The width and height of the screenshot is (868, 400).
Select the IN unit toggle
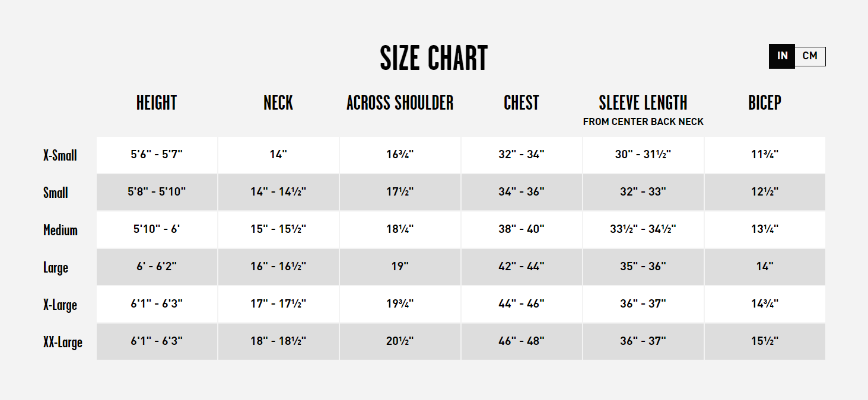tap(782, 56)
